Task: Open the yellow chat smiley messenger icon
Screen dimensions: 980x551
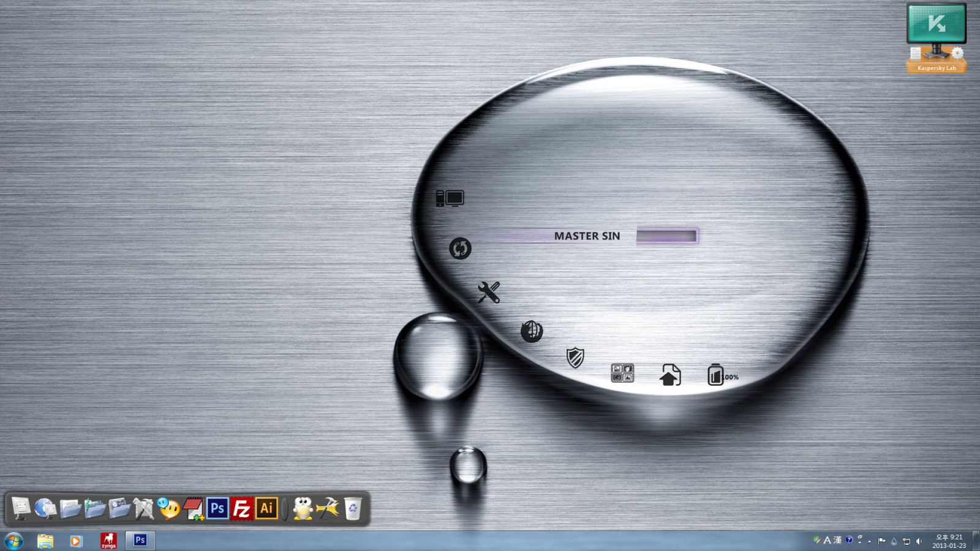Action: [x=168, y=508]
